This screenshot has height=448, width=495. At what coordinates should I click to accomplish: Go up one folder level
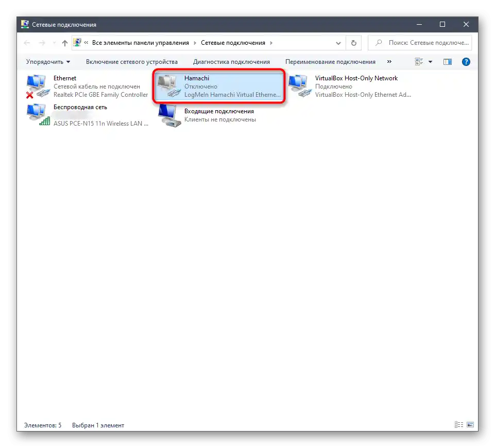pos(65,43)
